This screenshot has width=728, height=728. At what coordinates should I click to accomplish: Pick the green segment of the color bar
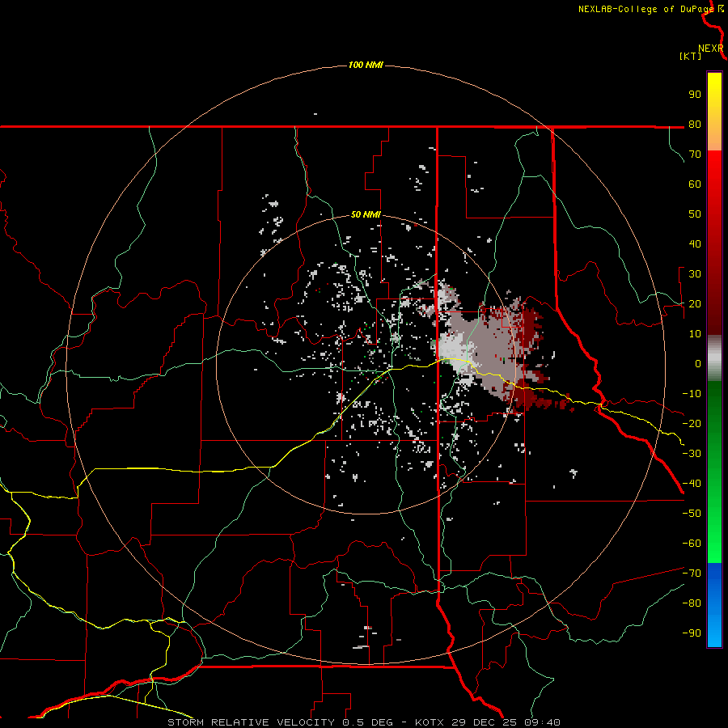(x=714, y=472)
